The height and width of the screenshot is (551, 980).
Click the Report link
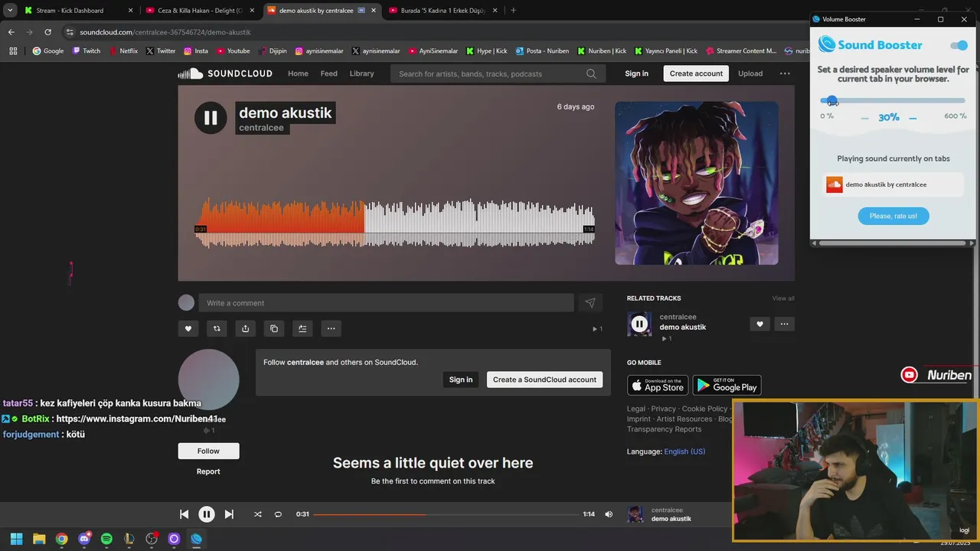pos(208,471)
